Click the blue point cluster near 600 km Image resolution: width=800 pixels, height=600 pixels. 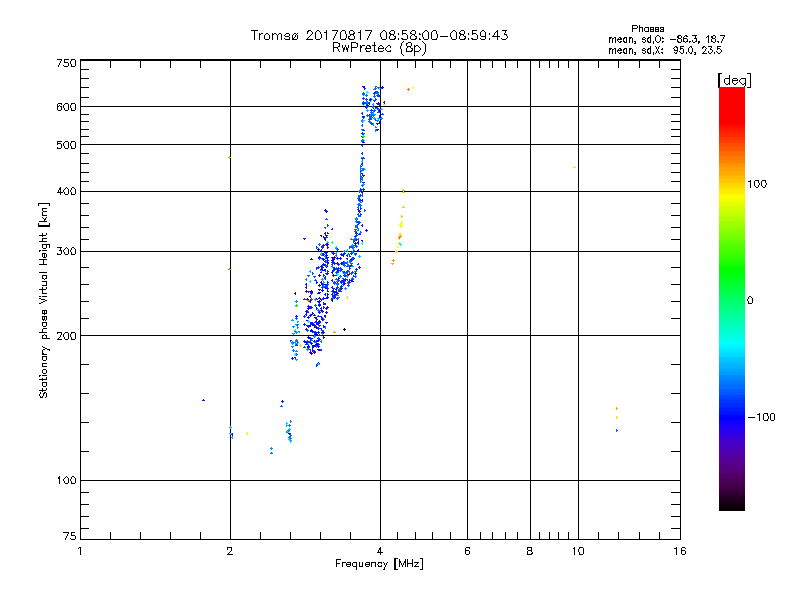(x=373, y=108)
